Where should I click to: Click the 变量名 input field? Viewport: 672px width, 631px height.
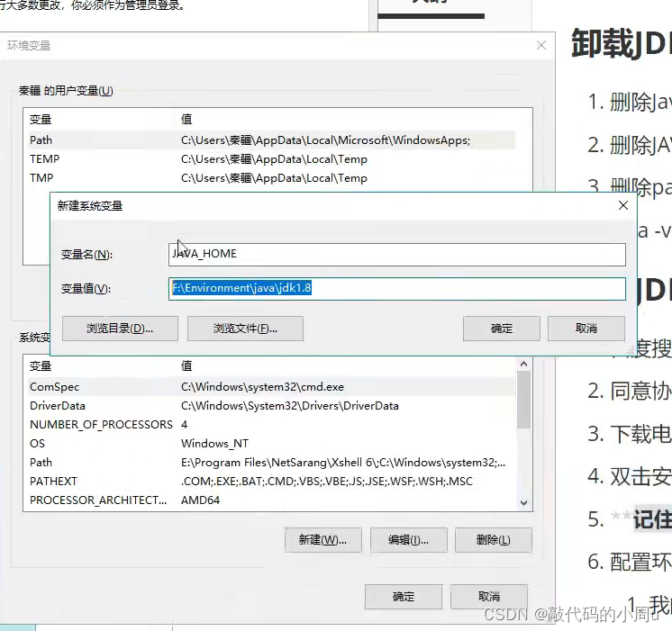(397, 255)
